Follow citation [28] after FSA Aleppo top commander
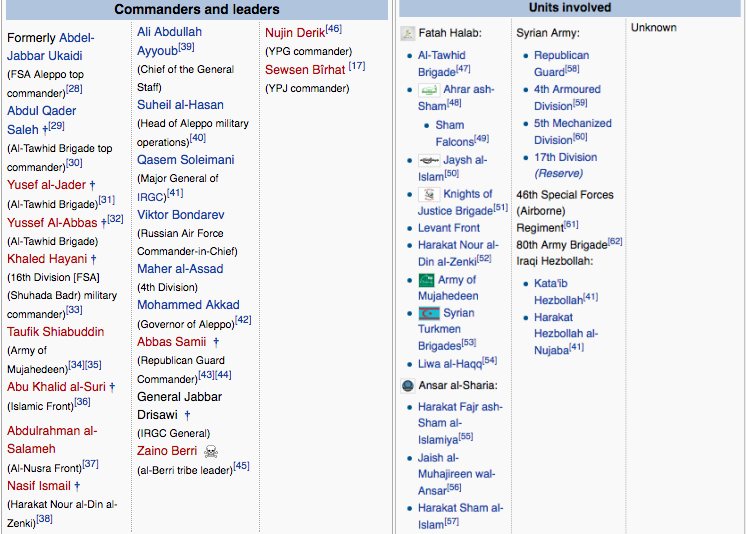 tap(74, 89)
